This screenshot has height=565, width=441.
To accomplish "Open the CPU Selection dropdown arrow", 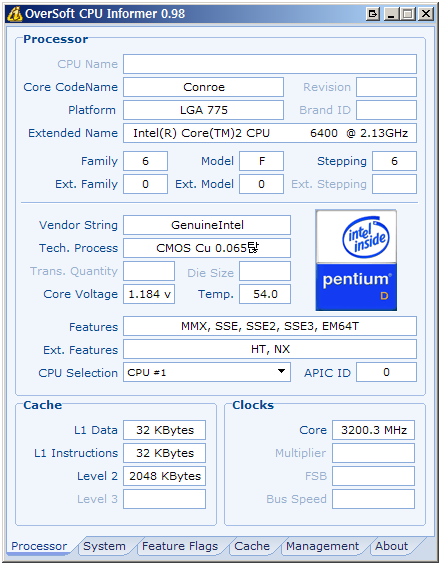I will 281,372.
